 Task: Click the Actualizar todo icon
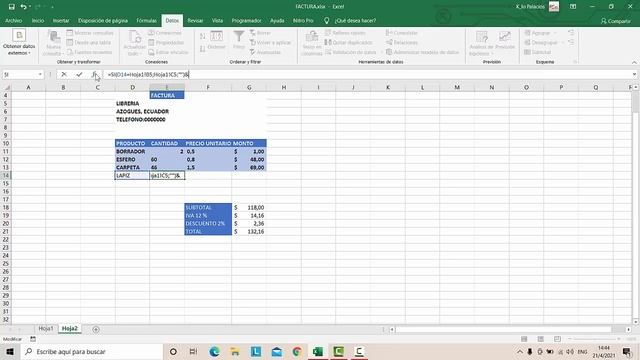(x=134, y=37)
